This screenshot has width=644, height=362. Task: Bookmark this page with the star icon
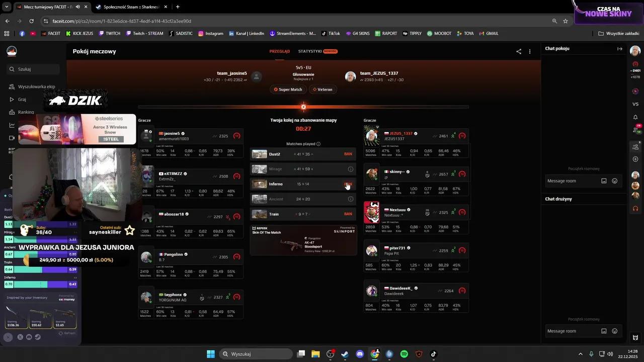(x=566, y=21)
